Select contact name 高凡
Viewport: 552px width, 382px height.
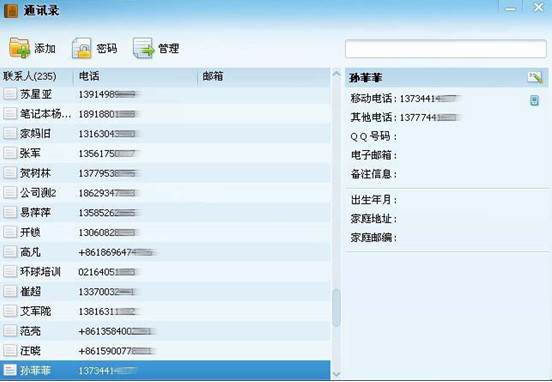coord(30,252)
